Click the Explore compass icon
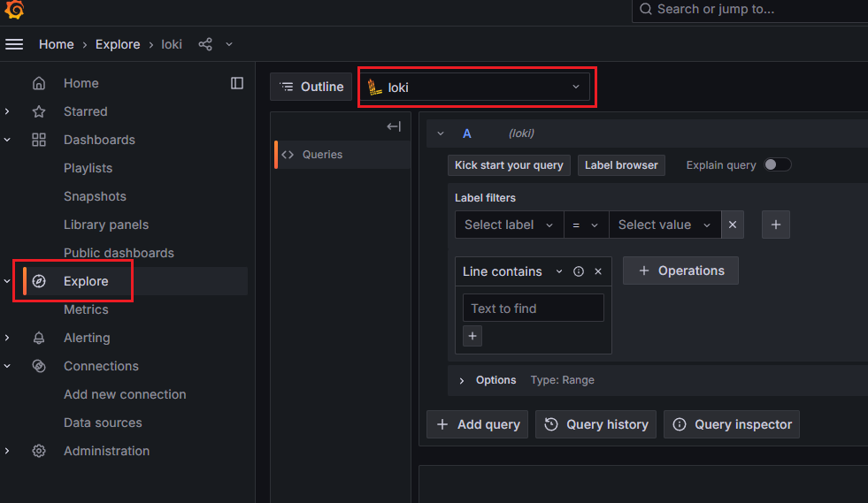This screenshot has height=503, width=868. click(39, 281)
